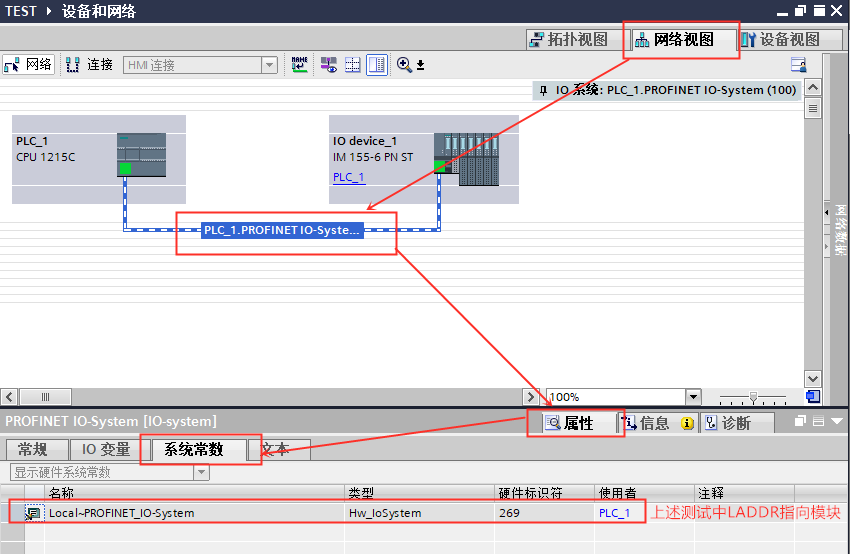Click the PLC_1 link in 使用者 column
Viewport: 850px width, 554px height.
pos(614,513)
